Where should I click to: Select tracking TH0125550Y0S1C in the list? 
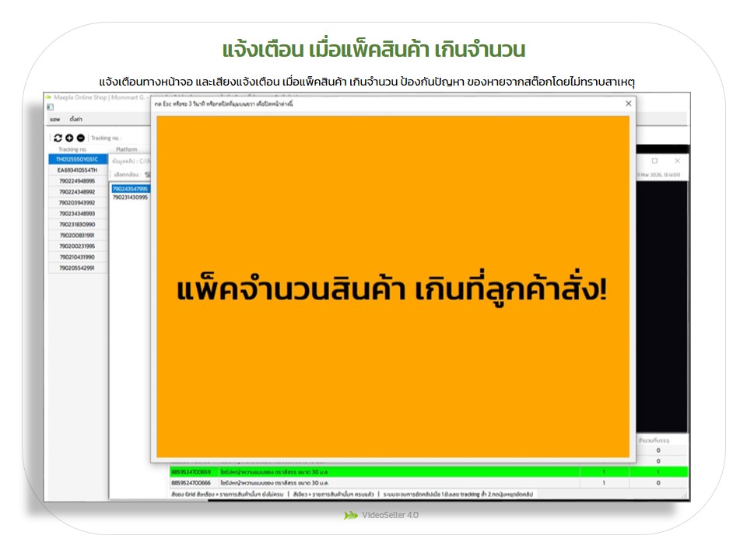(77, 159)
